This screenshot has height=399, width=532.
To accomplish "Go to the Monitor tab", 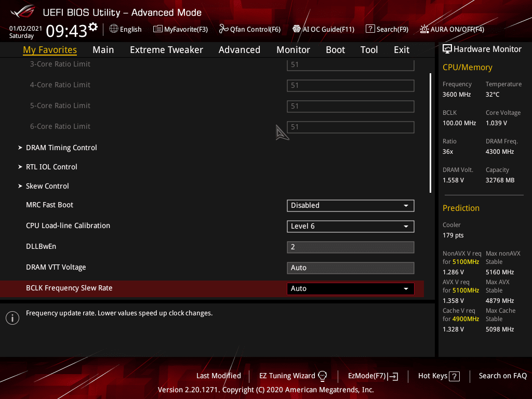I will coord(293,50).
